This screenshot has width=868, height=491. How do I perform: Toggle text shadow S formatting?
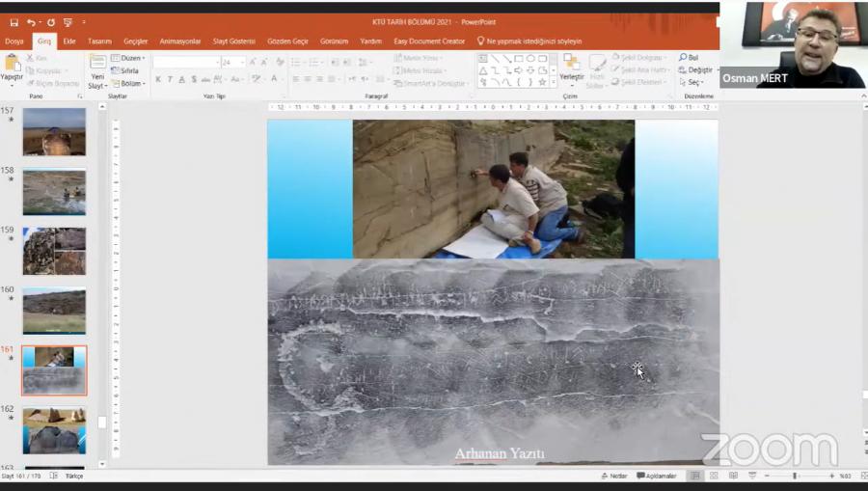[x=194, y=80]
